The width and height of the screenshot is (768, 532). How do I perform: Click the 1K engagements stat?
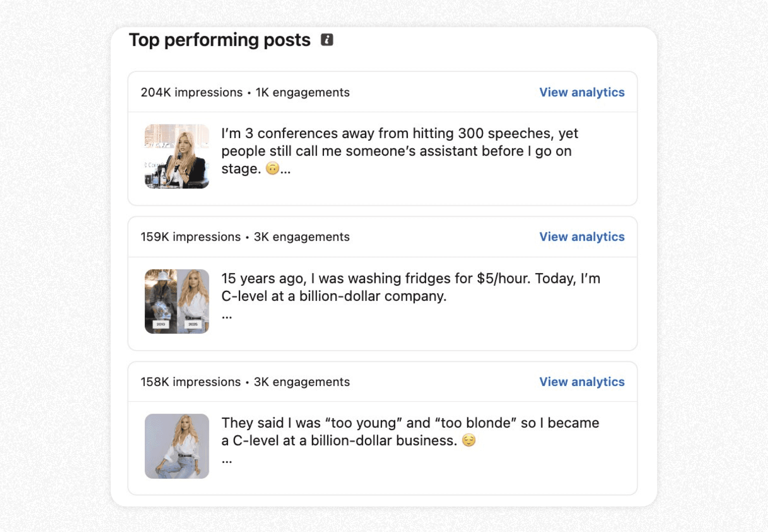point(302,92)
